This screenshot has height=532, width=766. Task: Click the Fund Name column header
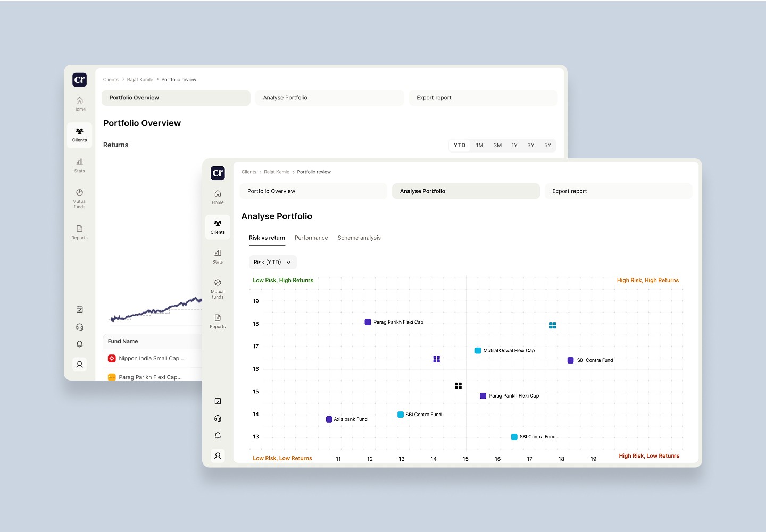click(123, 341)
